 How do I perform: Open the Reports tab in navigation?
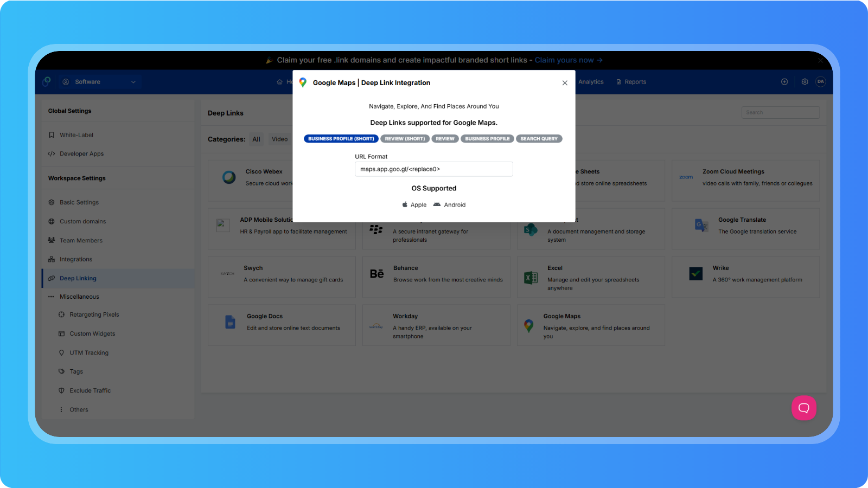[x=631, y=82]
